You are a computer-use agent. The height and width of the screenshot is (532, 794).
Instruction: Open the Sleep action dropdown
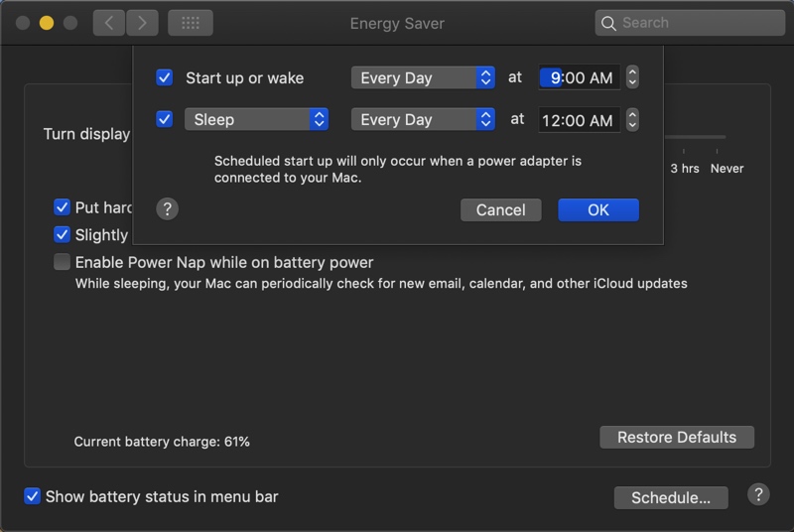(x=256, y=119)
